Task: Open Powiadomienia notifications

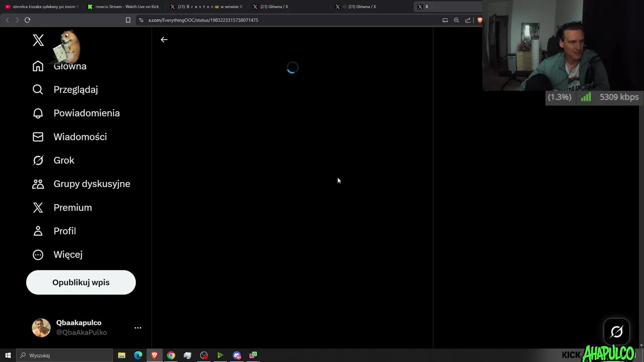Action: coord(76,113)
